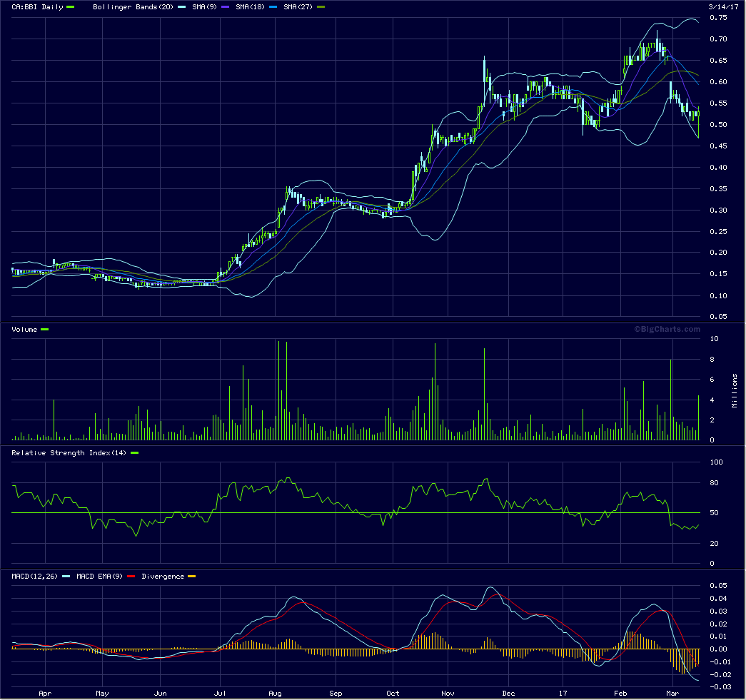
Task: Click the green Volume legend swatch
Action: (x=44, y=330)
